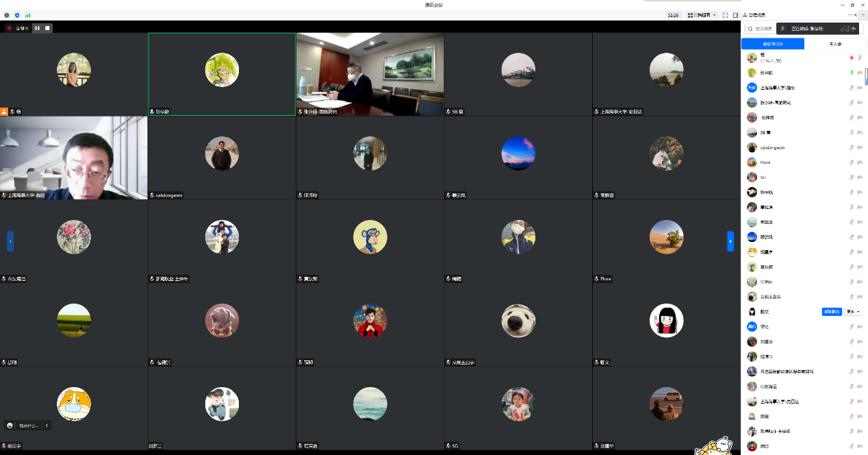Viewport: 868px width, 455px height.
Task: Collapse the chat input bar chevron
Action: click(x=47, y=426)
